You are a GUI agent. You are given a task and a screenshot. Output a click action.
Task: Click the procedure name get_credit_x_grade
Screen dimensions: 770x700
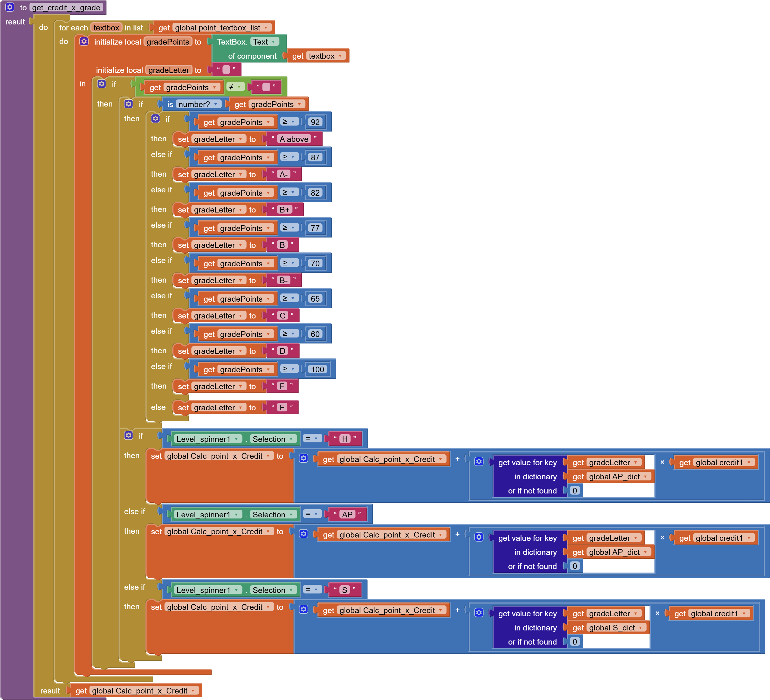pyautogui.click(x=66, y=7)
